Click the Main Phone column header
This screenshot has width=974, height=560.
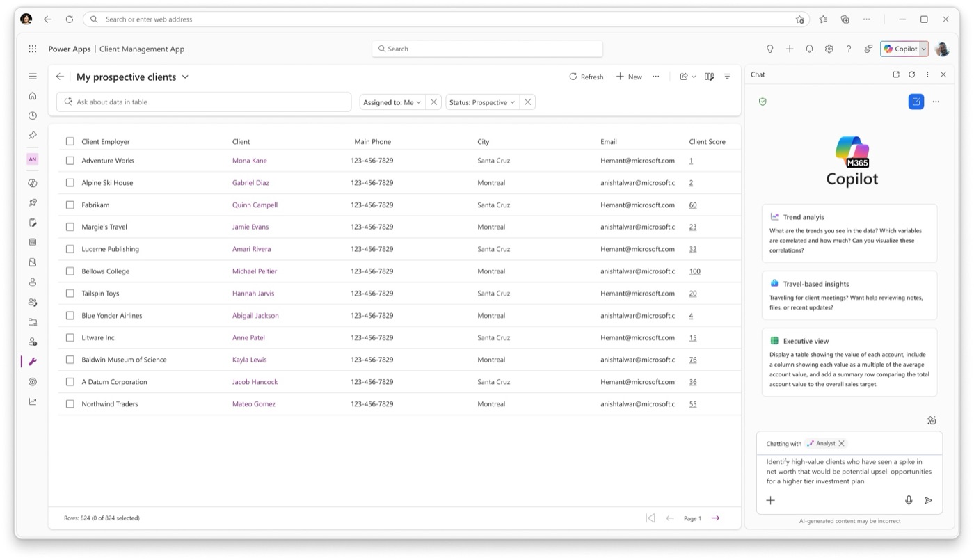tap(372, 142)
